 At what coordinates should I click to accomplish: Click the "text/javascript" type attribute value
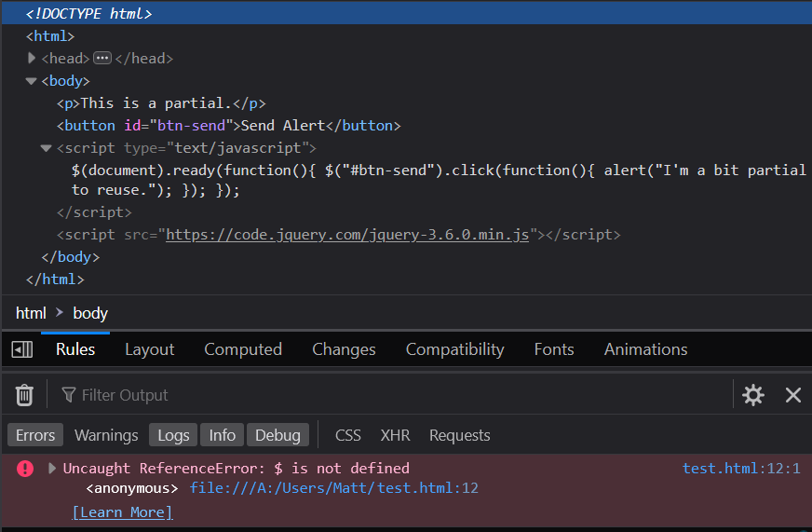(237, 148)
